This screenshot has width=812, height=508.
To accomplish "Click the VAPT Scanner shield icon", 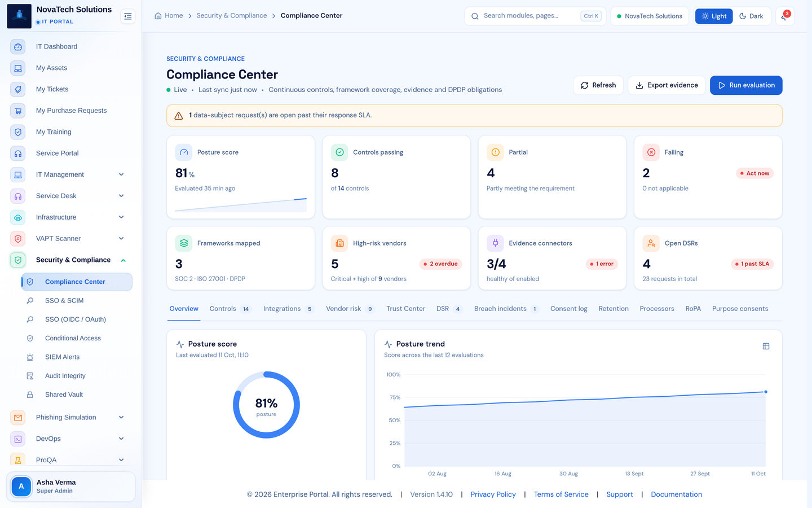I will coord(18,239).
